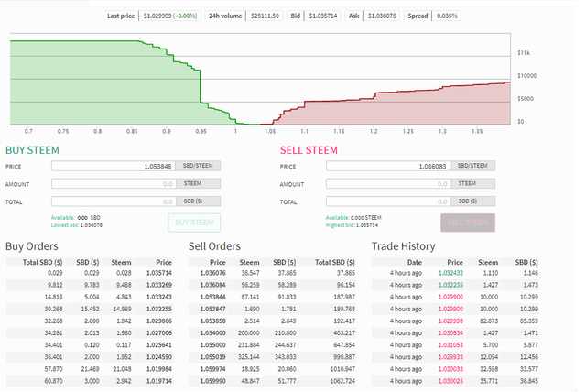Image resolution: width=586 pixels, height=392 pixels.
Task: Select sell order priced 1.059974
Action: (273, 369)
